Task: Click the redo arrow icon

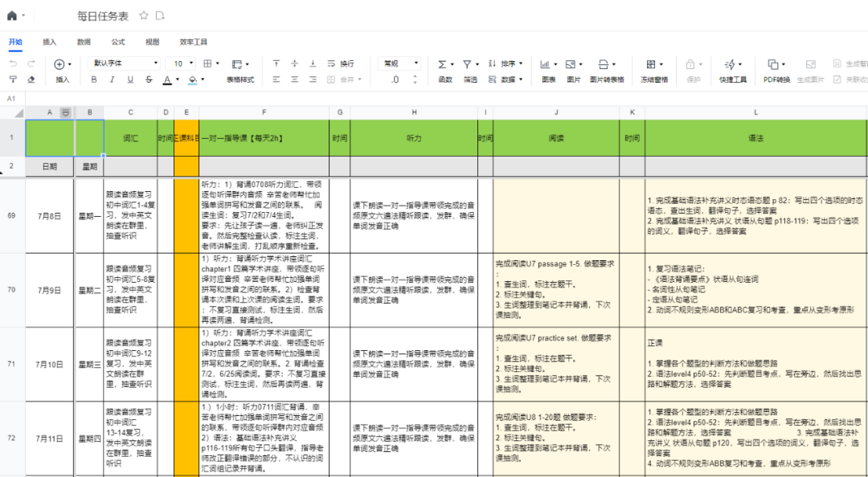Action: [31, 63]
